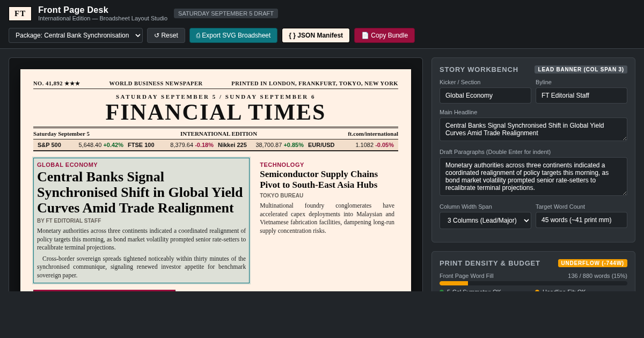Click the Target Word Count field
Viewport: 644px width, 338px height.
tap(581, 220)
